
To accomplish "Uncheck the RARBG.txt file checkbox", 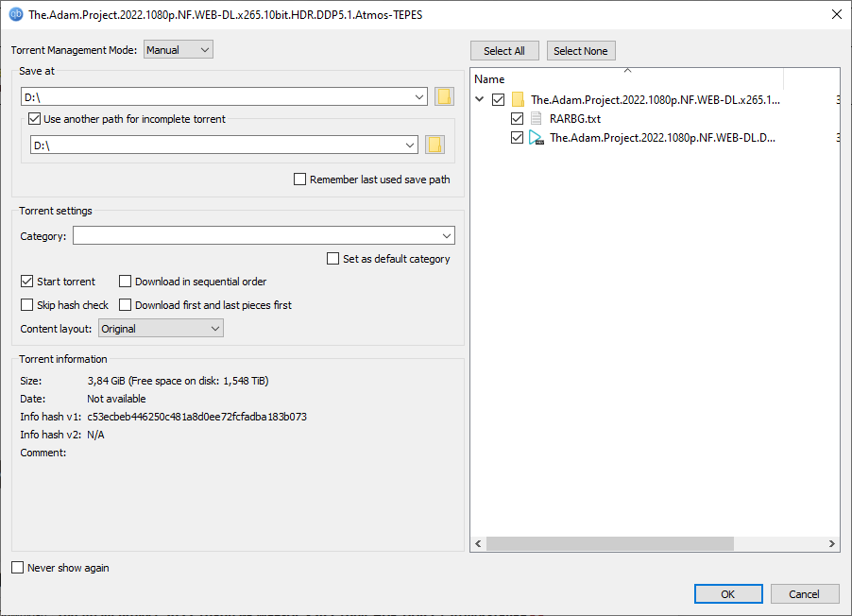I will tap(517, 118).
